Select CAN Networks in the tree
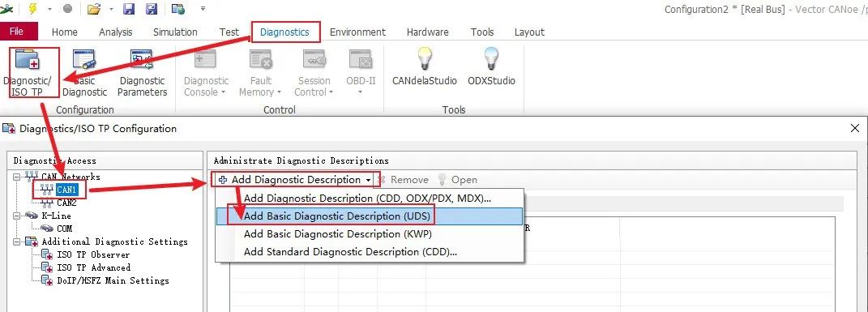Viewport: 868px width, 312px height. point(71,177)
